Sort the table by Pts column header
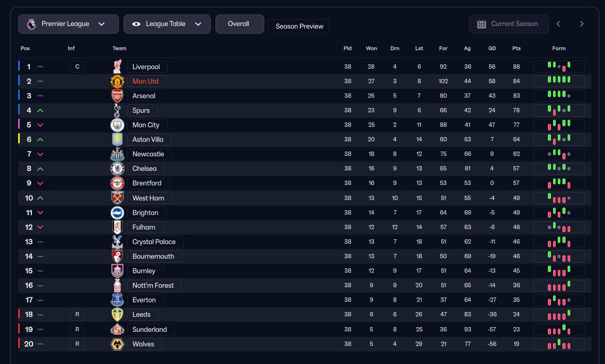This screenshot has height=364, width=605. [x=516, y=48]
